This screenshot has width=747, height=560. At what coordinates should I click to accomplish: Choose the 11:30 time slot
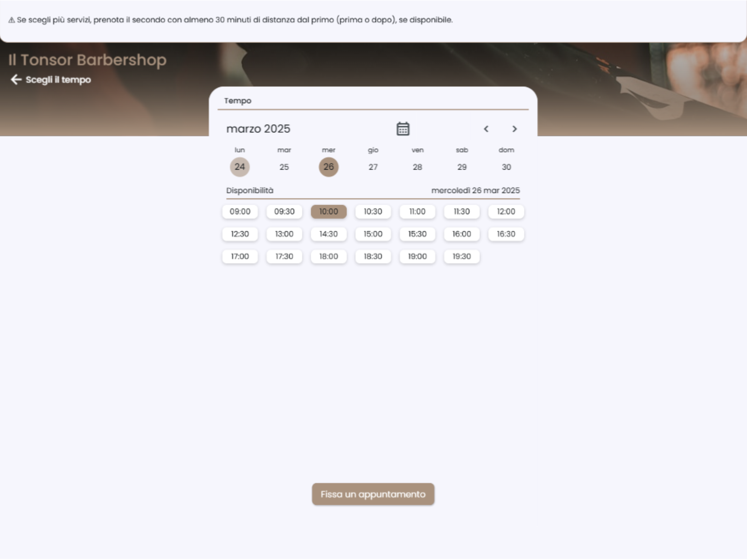462,212
